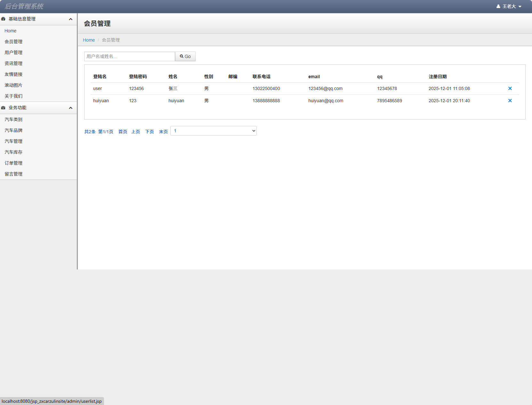Open the page number dropdown

point(213,131)
